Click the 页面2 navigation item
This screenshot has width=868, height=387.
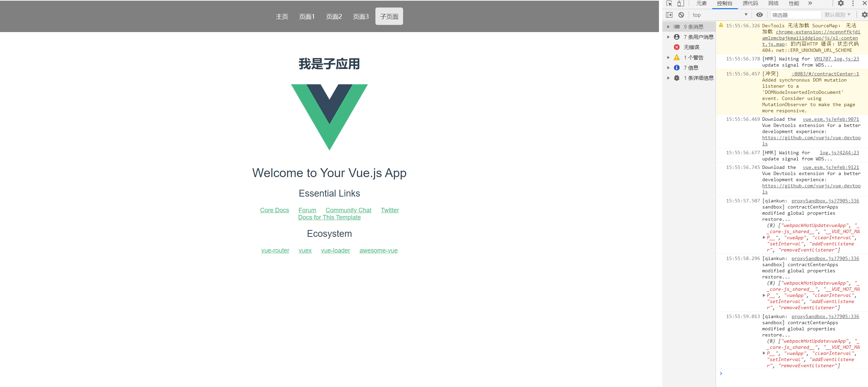pos(334,16)
